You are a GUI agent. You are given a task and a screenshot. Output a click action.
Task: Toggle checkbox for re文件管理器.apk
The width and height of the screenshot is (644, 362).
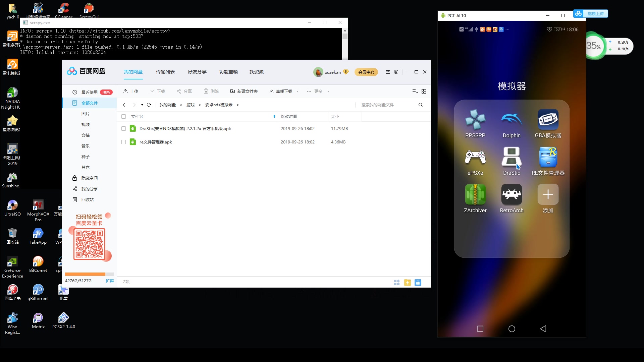(x=124, y=142)
